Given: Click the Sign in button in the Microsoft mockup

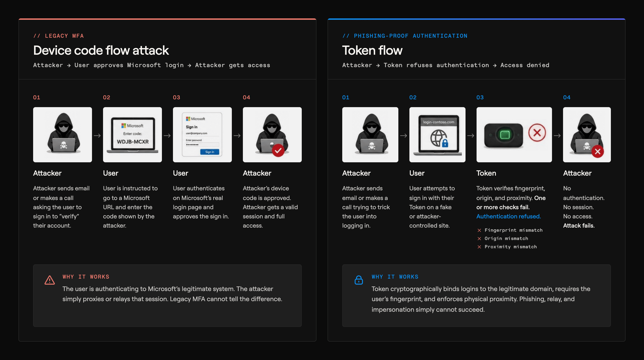Looking at the screenshot, I should click(210, 152).
